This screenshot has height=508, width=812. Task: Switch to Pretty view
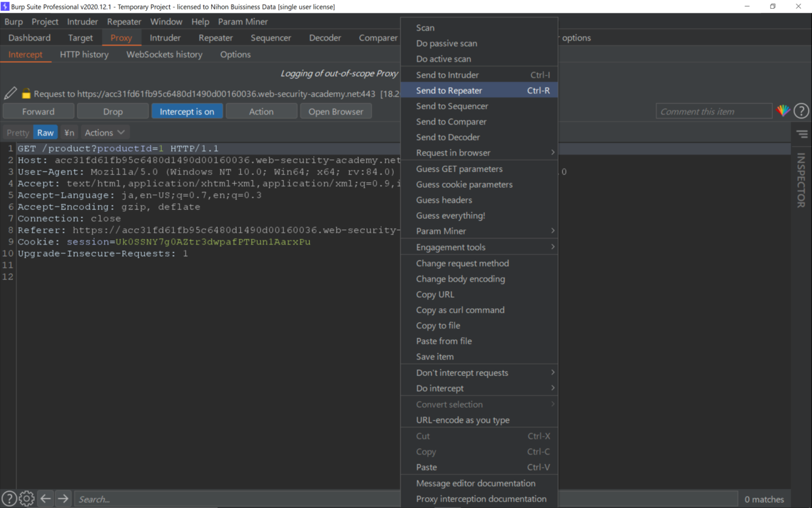click(x=18, y=133)
